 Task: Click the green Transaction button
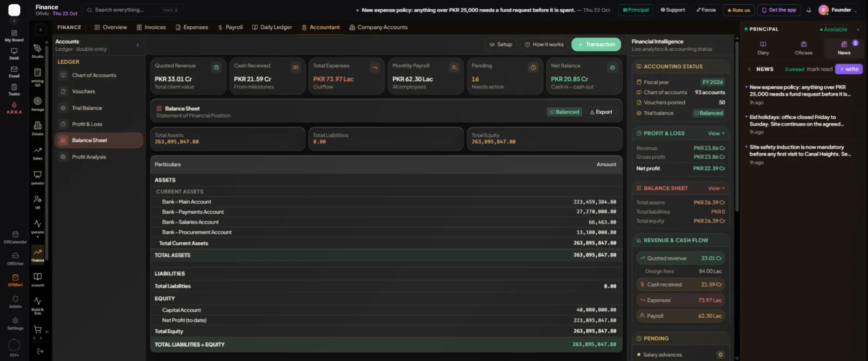pyautogui.click(x=596, y=44)
